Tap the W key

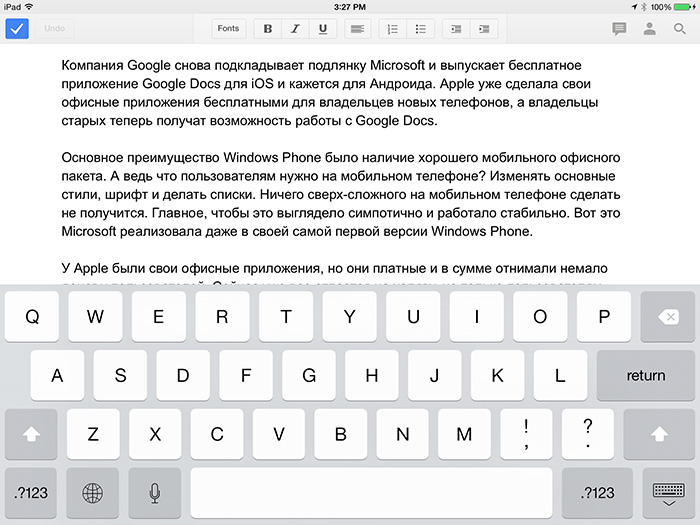95,317
